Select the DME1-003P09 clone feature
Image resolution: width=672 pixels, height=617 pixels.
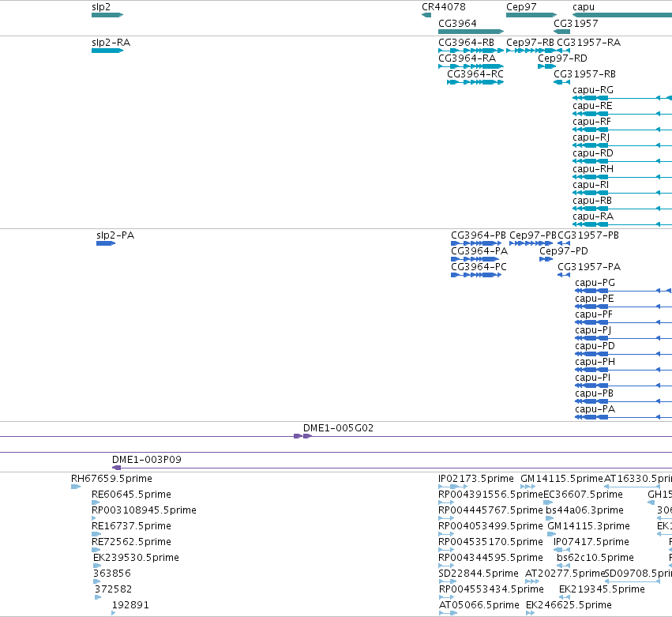[392, 468]
